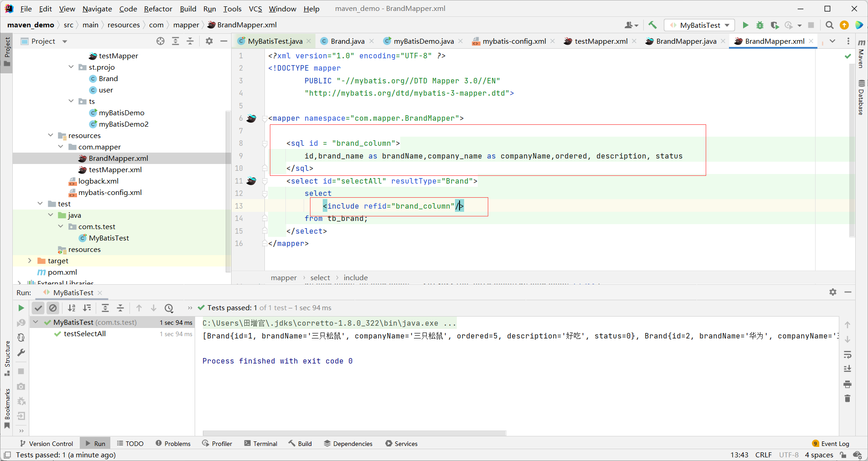The width and height of the screenshot is (868, 461).
Task: Open the VCS menu
Action: [255, 9]
